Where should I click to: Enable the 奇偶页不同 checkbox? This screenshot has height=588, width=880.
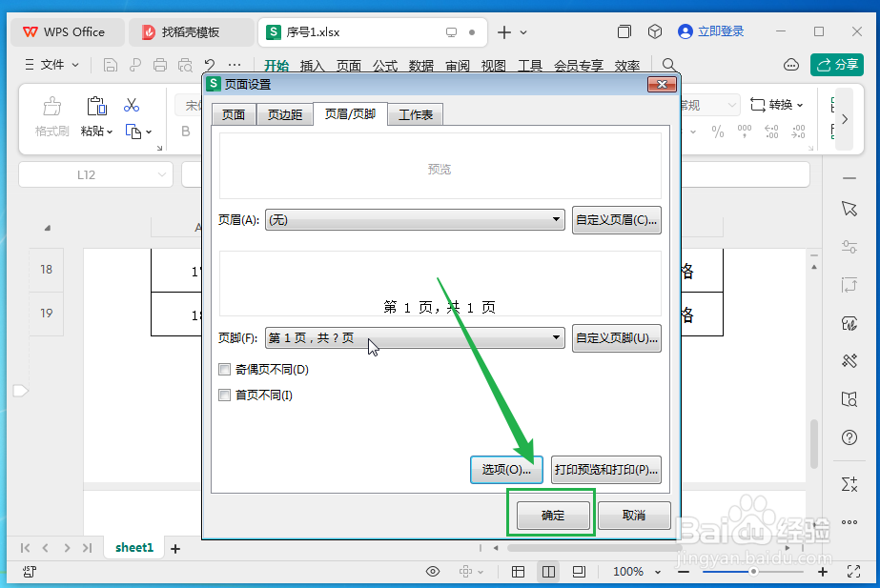[x=224, y=369]
